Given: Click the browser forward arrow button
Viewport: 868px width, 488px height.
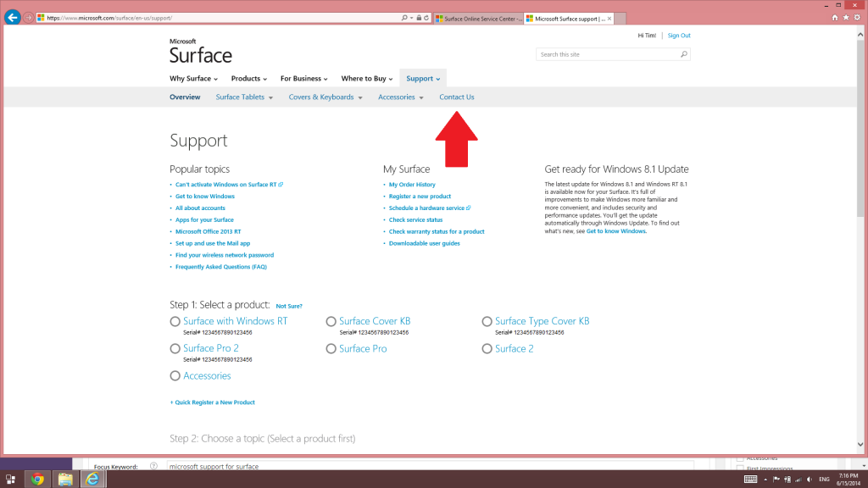Looking at the screenshot, I should point(28,18).
